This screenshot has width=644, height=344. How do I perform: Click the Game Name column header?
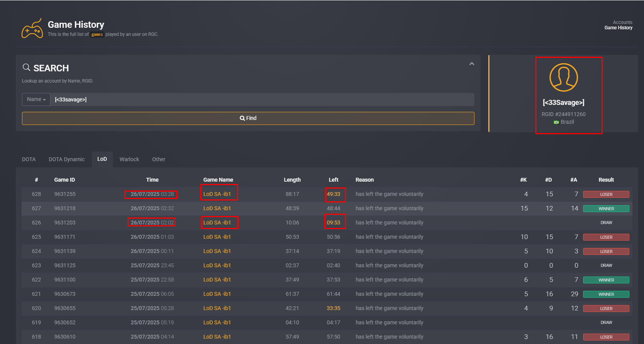(x=218, y=180)
